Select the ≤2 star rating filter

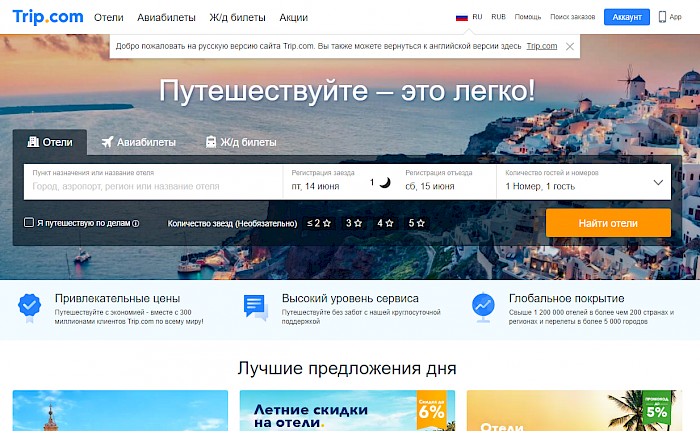click(x=319, y=223)
